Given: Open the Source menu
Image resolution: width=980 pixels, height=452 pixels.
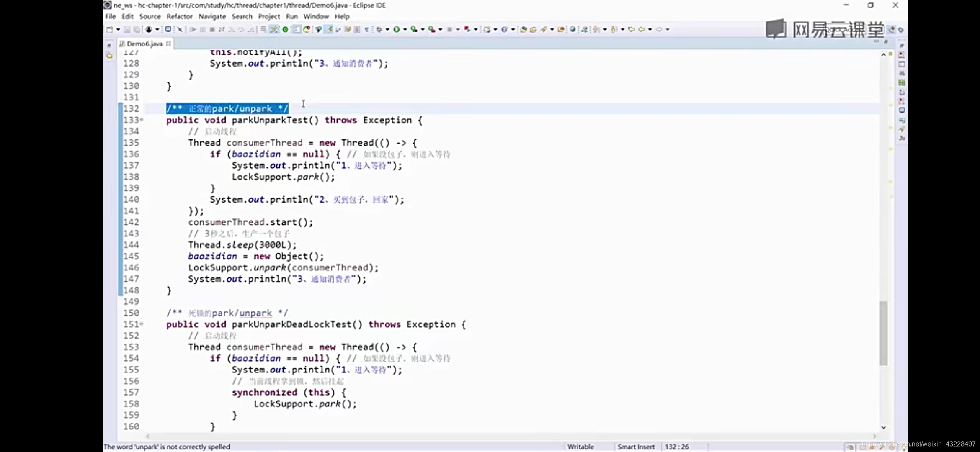Looking at the screenshot, I should [x=150, y=17].
